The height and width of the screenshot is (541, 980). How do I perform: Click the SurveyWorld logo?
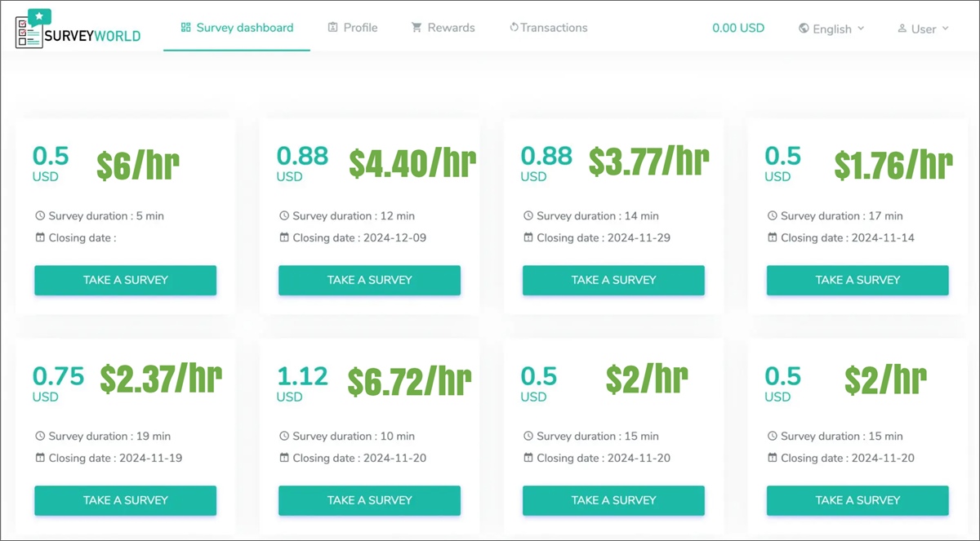[78, 29]
